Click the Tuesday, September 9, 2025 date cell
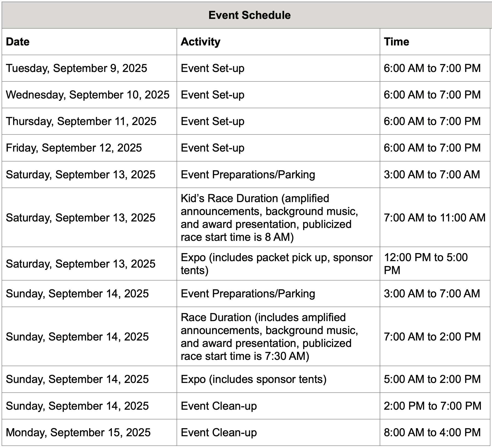The height and width of the screenshot is (448, 492). pos(76,68)
